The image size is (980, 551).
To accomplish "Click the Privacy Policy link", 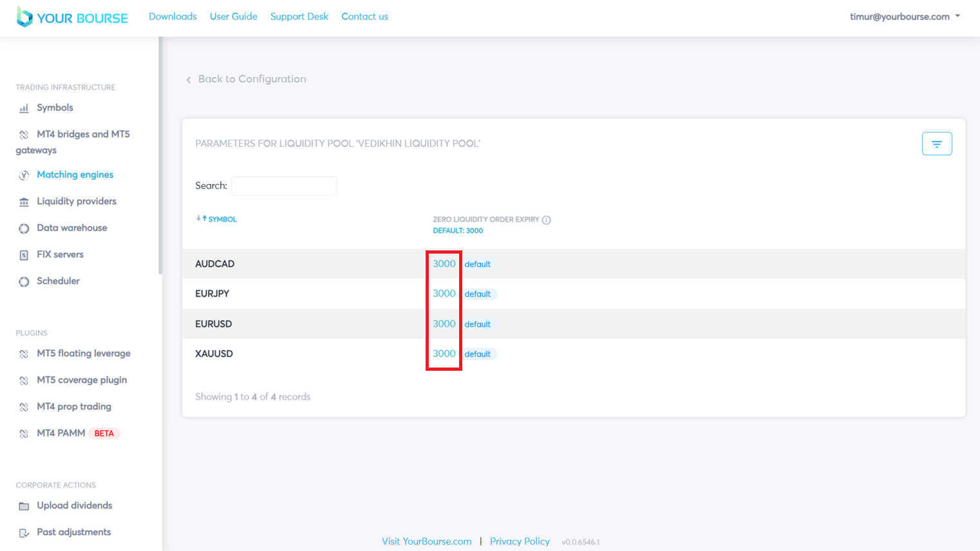I will pos(520,541).
